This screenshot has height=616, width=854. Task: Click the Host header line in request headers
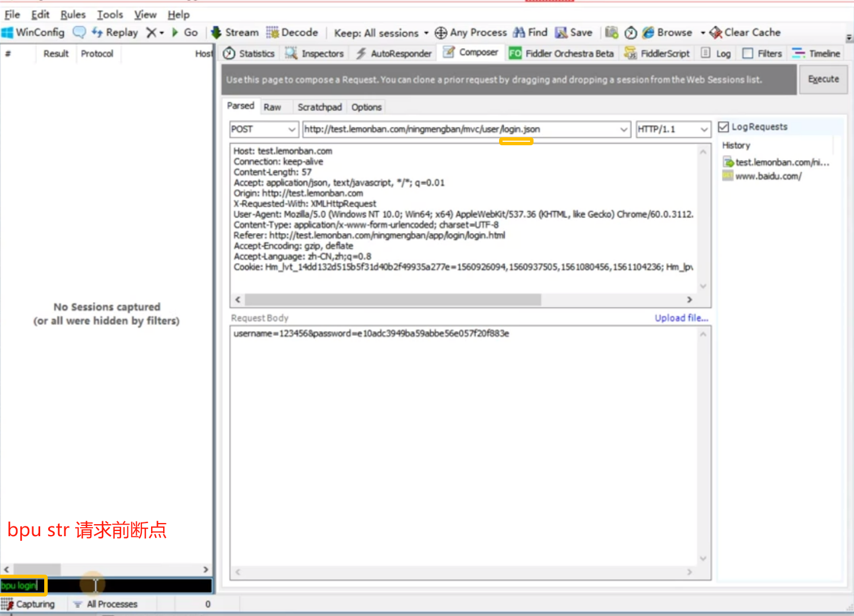283,151
